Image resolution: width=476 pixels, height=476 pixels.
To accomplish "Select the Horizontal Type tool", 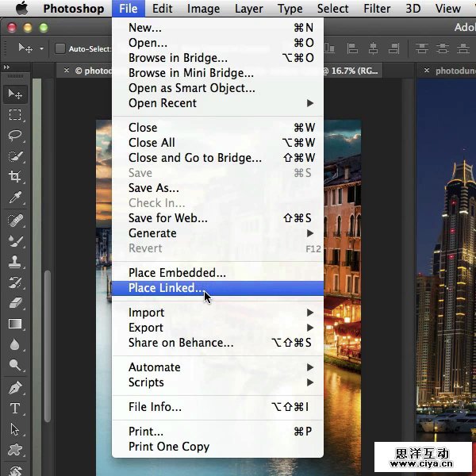I will [15, 409].
